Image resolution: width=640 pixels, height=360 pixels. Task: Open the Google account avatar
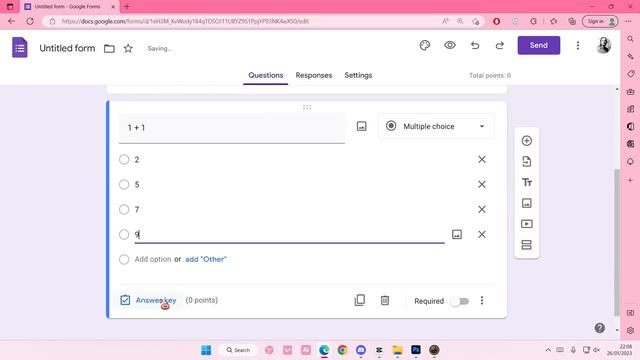coord(603,45)
